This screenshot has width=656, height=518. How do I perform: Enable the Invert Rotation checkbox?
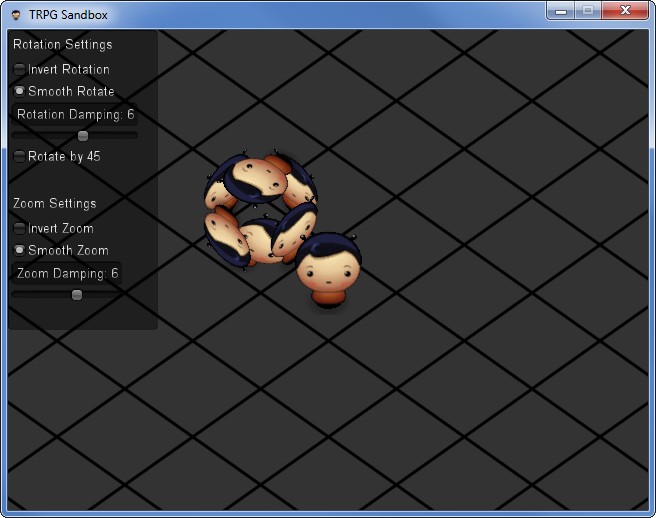click(x=19, y=69)
